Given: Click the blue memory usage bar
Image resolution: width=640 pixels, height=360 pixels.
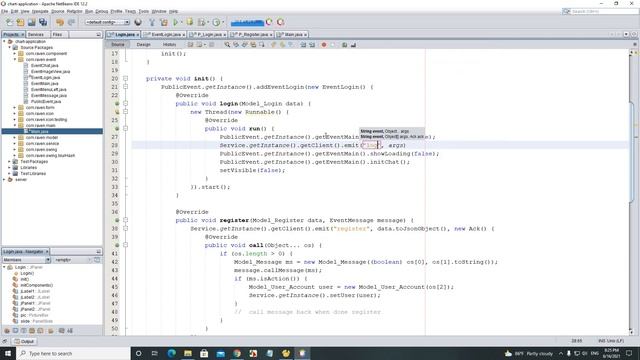Looking at the screenshot, I should pos(247,22).
